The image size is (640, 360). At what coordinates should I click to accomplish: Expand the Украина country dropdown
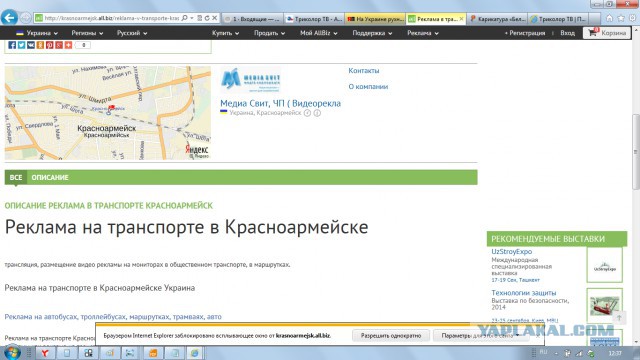tap(37, 33)
